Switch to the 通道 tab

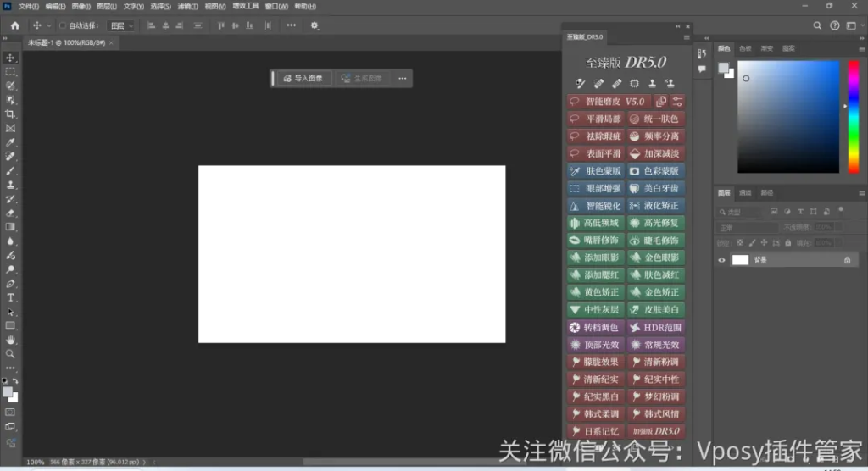tap(745, 193)
